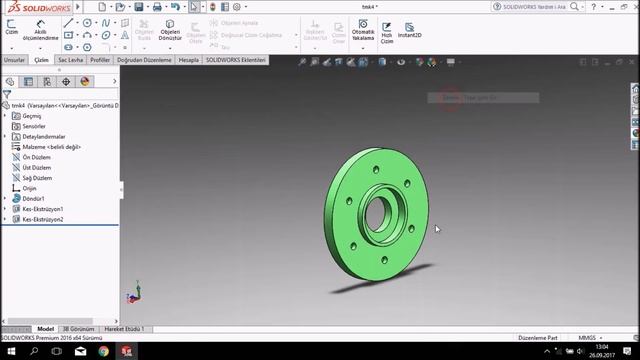Click the feature tree horizontal scrollbar

tap(51, 321)
